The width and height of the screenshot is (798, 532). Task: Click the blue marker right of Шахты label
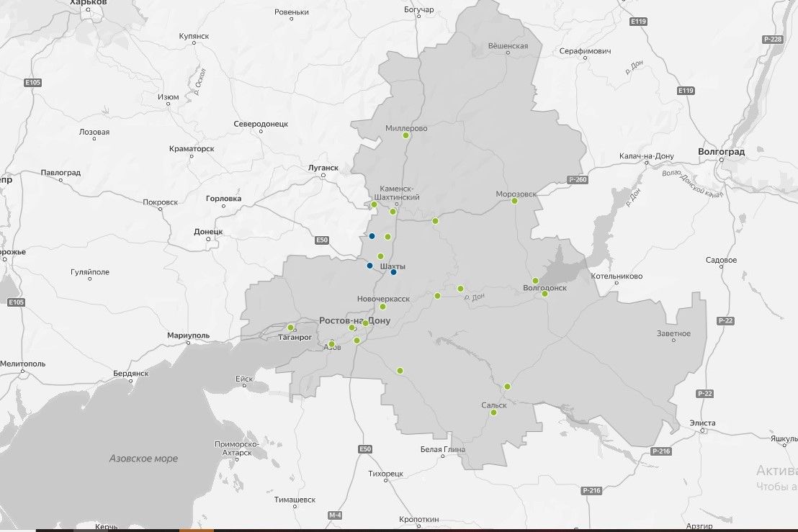[x=393, y=272]
